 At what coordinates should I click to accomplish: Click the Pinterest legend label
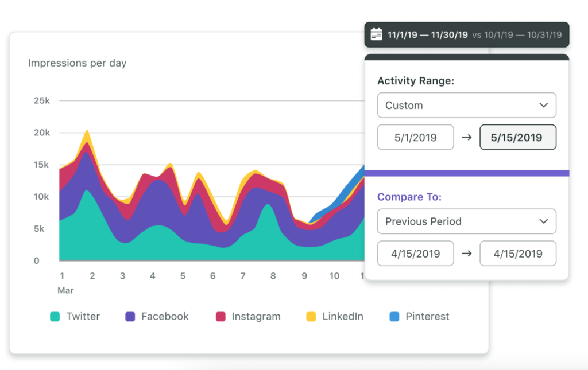point(427,317)
